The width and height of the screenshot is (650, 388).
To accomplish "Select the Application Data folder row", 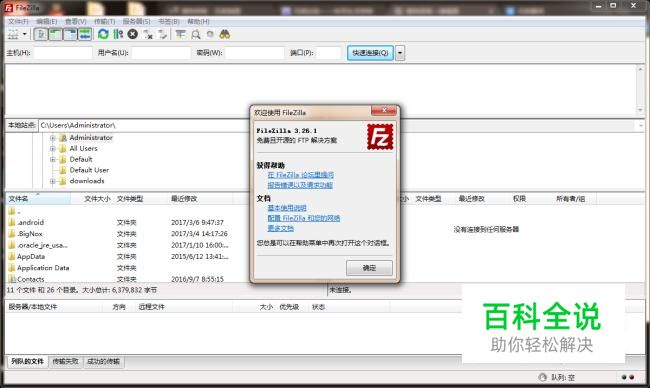I will click(x=120, y=268).
